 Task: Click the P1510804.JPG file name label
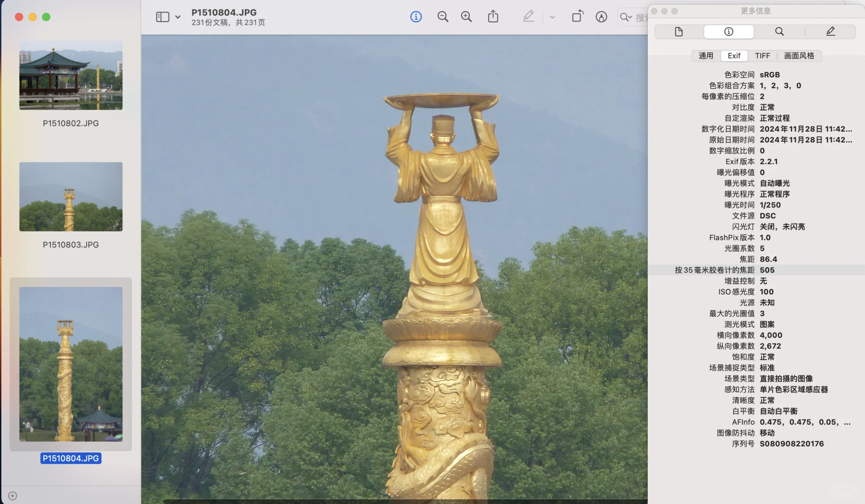click(71, 458)
